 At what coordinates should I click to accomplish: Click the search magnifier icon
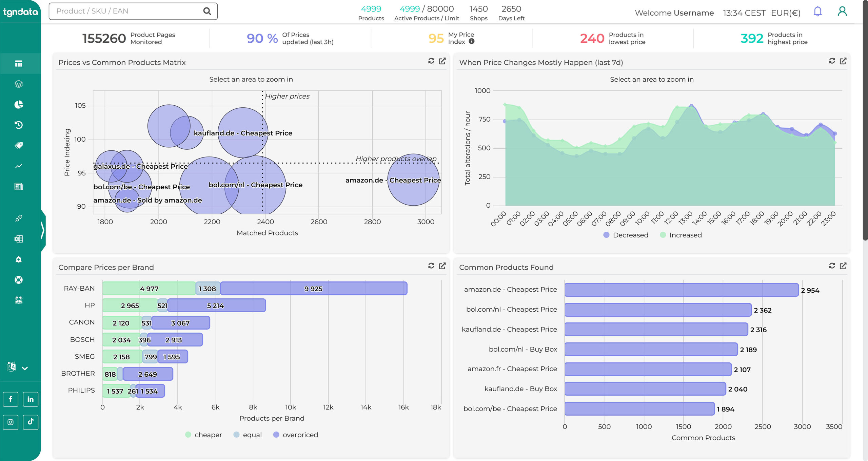[x=207, y=11]
